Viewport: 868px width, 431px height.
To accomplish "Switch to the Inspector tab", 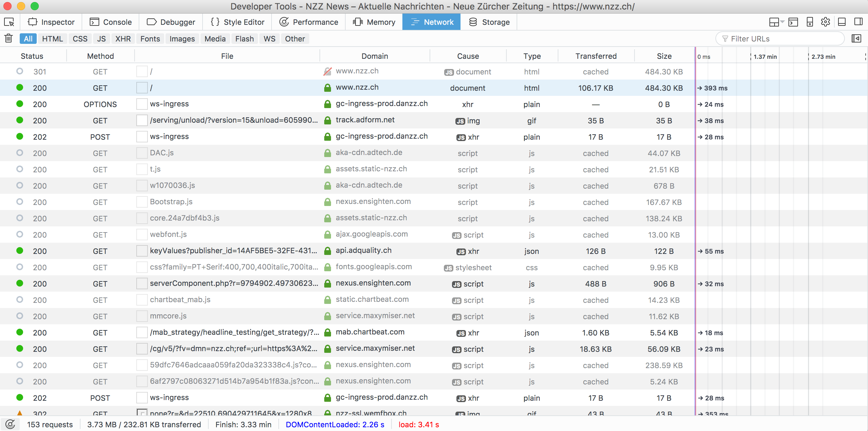I will [x=51, y=22].
